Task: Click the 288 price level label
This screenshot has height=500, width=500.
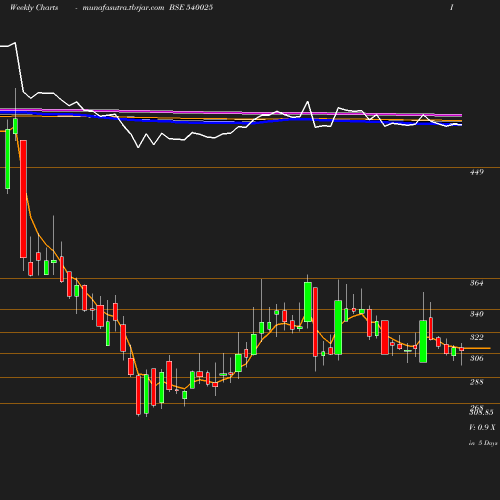Action: pos(477,382)
